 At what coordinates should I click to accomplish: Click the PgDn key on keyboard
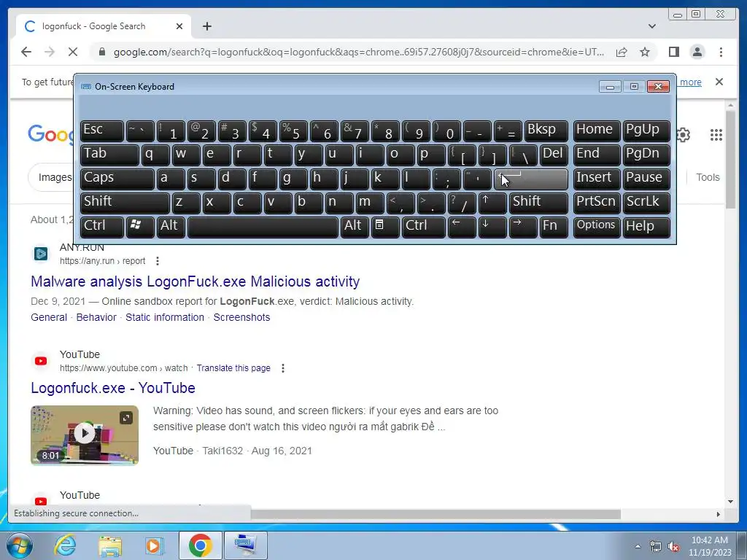646,155
